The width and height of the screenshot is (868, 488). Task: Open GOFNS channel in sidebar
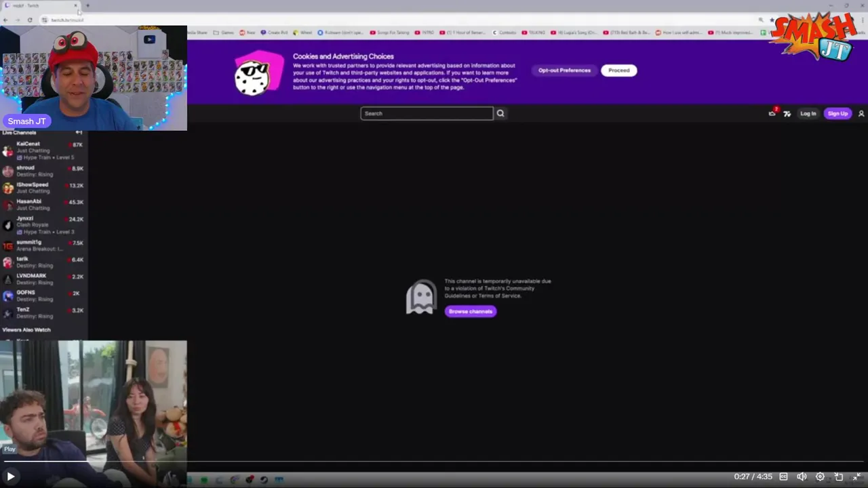click(x=44, y=296)
